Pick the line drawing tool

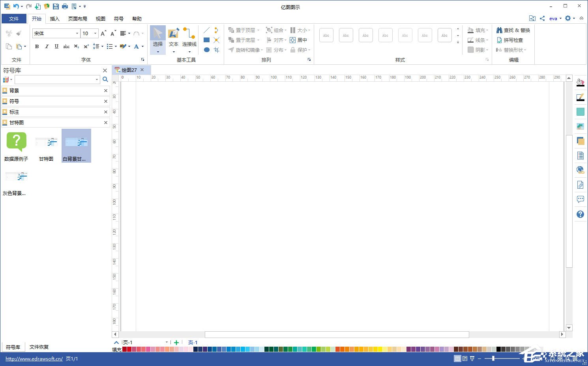tap(206, 30)
